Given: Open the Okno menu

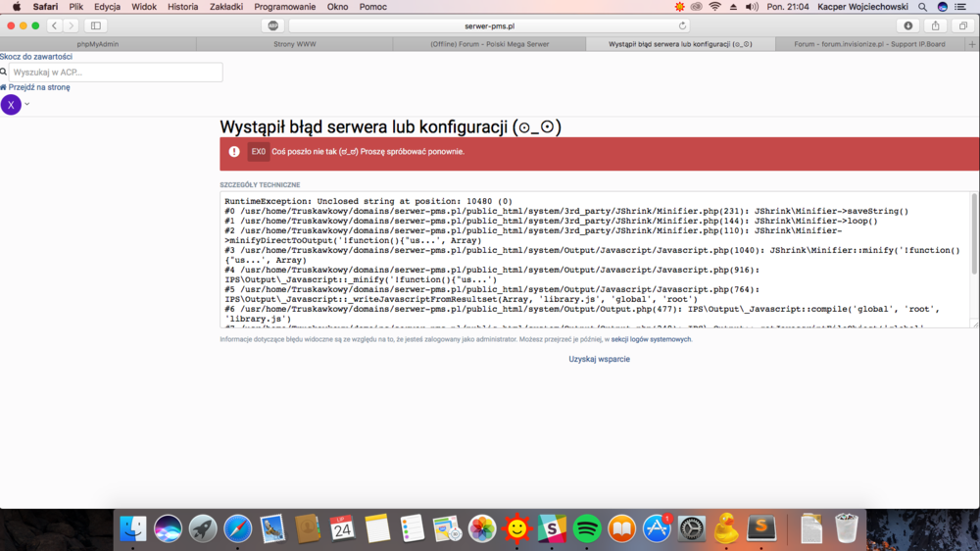Looking at the screenshot, I should [337, 7].
